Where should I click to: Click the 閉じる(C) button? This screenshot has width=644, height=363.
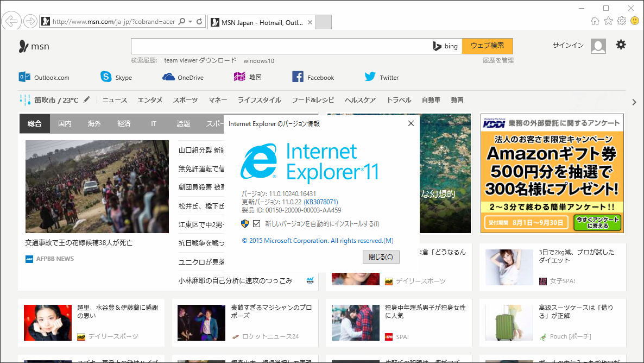[x=381, y=256]
